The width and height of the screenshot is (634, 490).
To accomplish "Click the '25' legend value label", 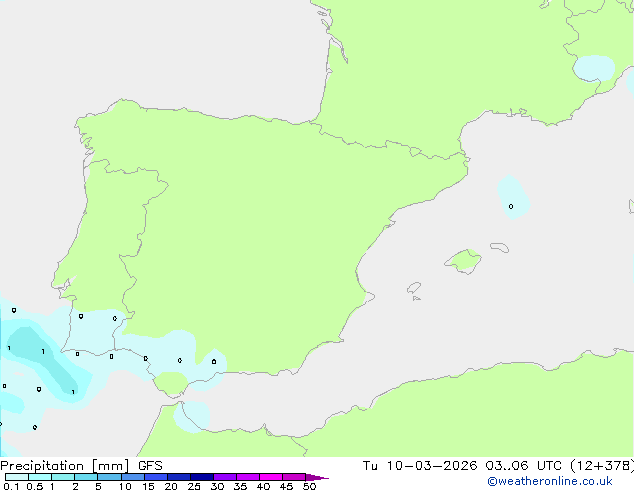I will 194,486.
